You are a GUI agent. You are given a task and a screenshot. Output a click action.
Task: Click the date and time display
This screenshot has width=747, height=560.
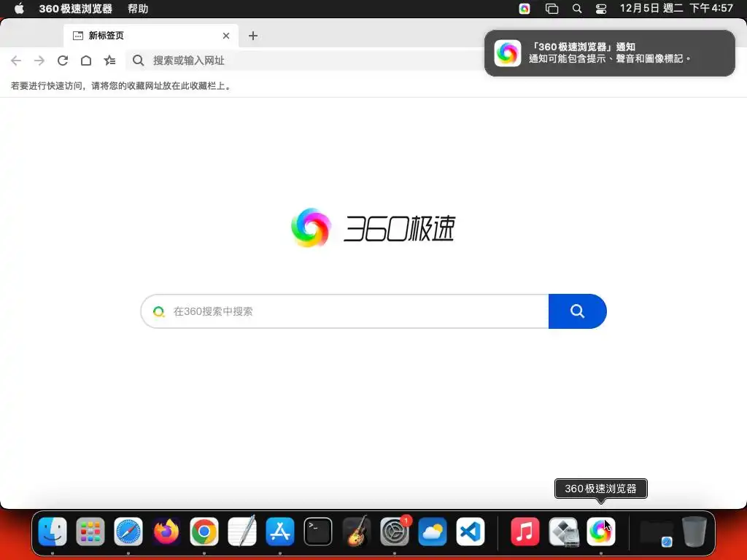tap(676, 9)
